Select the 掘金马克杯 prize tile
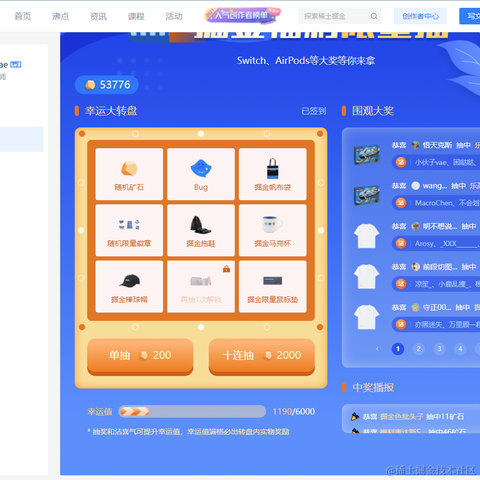Viewport: 480px width, 480px height. pyautogui.click(x=273, y=230)
